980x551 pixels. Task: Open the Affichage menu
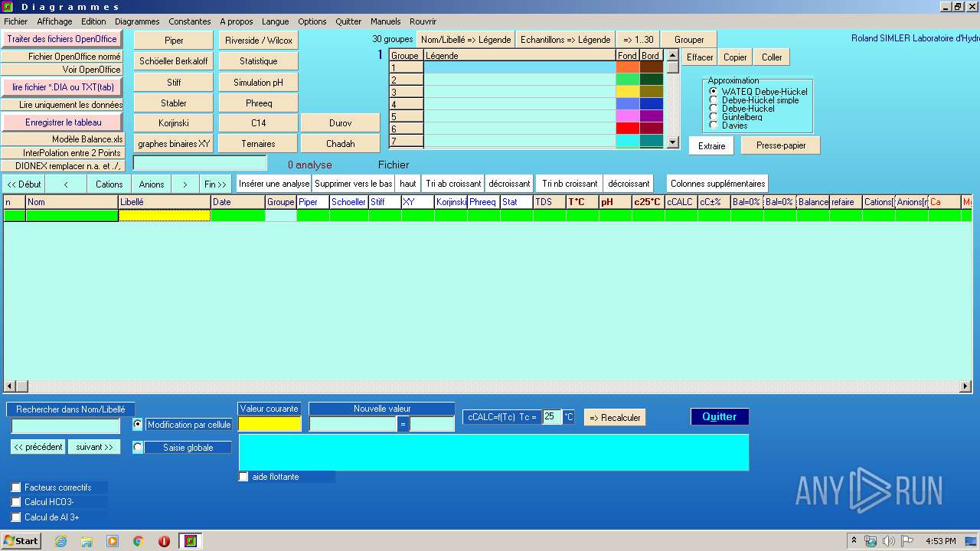point(54,21)
